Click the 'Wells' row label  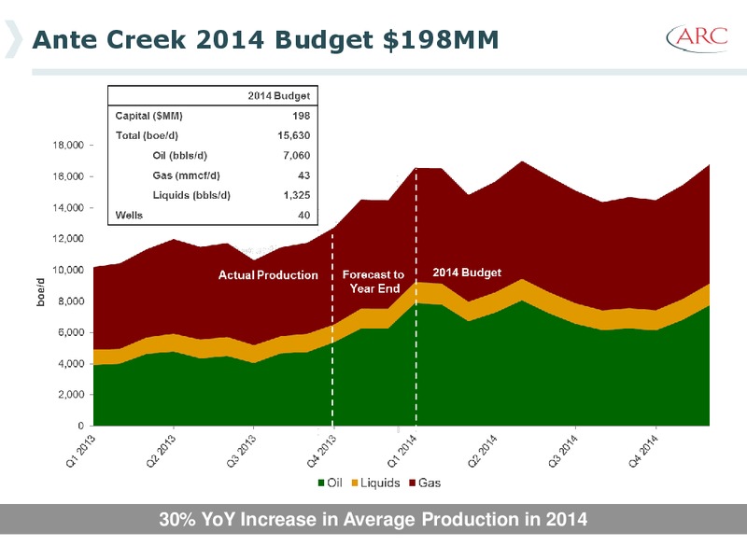coord(129,216)
